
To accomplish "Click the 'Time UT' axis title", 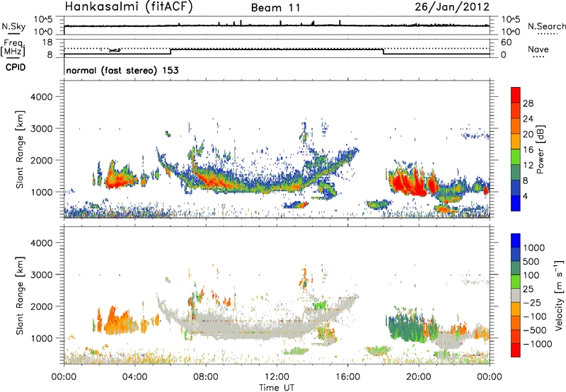I will click(x=277, y=388).
